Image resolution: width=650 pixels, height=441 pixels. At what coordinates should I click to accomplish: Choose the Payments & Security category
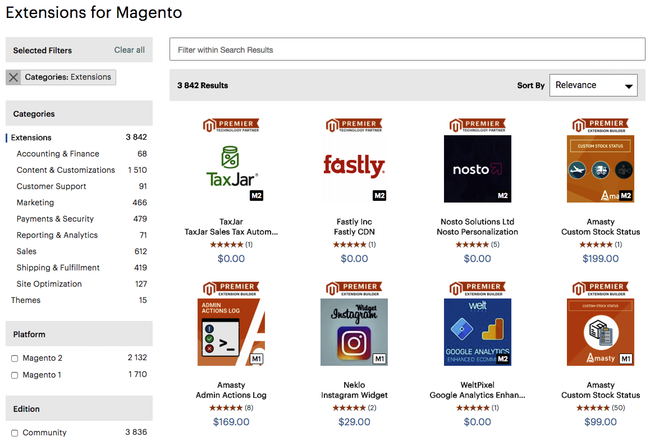point(55,219)
